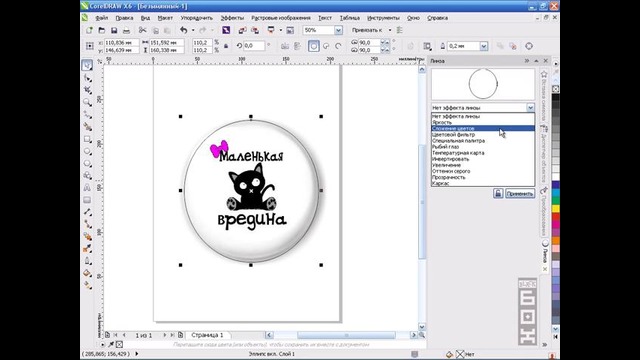Image resolution: width=640 pixels, height=360 pixels.
Task: Pick the yellow swatch in color palette
Action: click(556, 209)
